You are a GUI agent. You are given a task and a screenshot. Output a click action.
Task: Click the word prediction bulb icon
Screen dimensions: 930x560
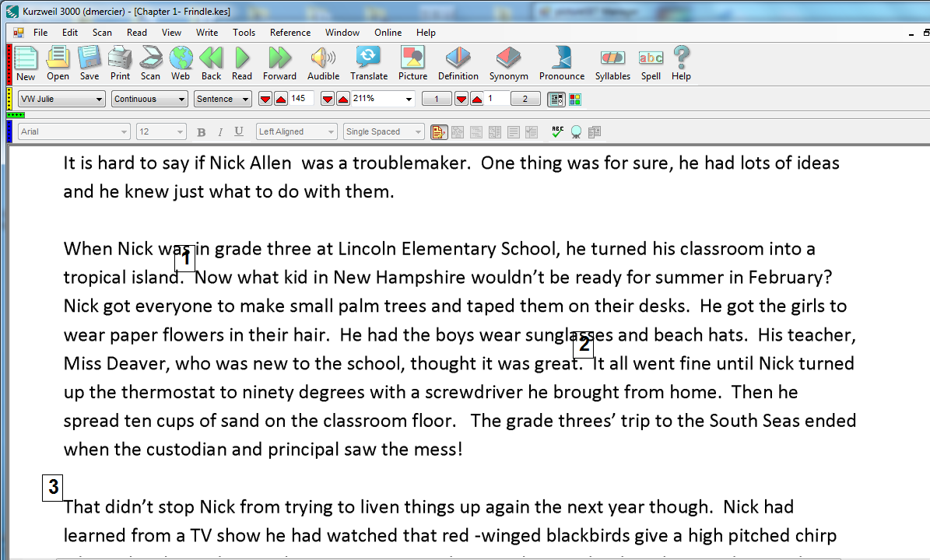point(576,132)
